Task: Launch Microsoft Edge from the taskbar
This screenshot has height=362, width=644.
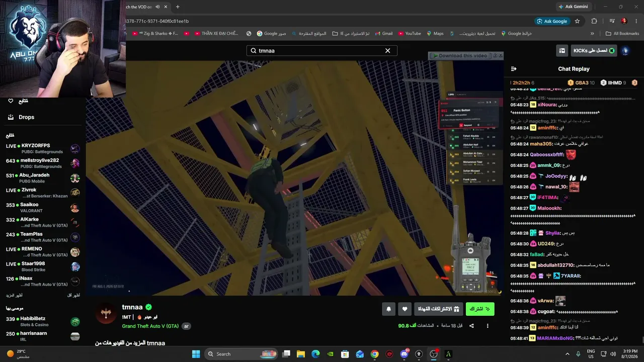Action: click(x=315, y=354)
